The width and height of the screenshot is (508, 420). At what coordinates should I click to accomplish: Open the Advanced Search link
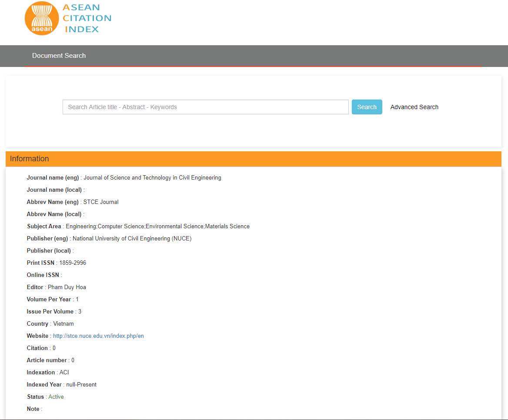[414, 107]
